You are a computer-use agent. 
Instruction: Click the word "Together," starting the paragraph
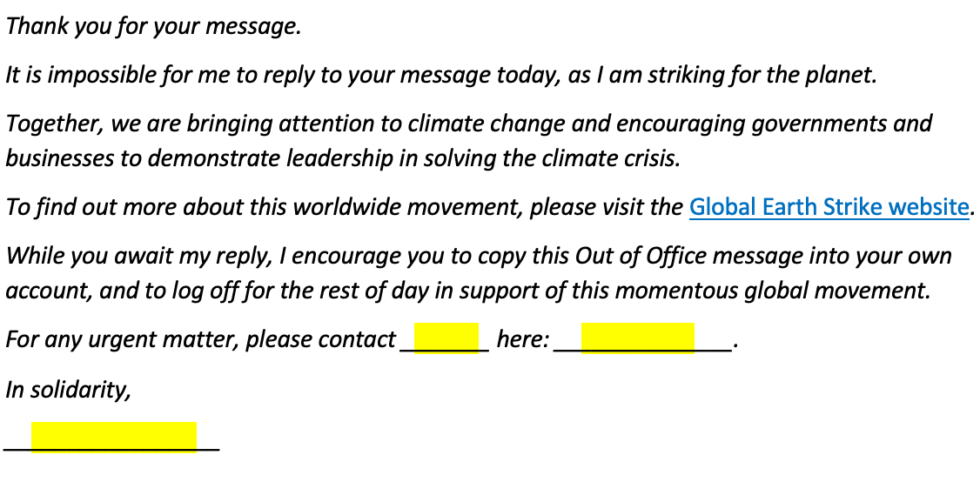(x=55, y=124)
